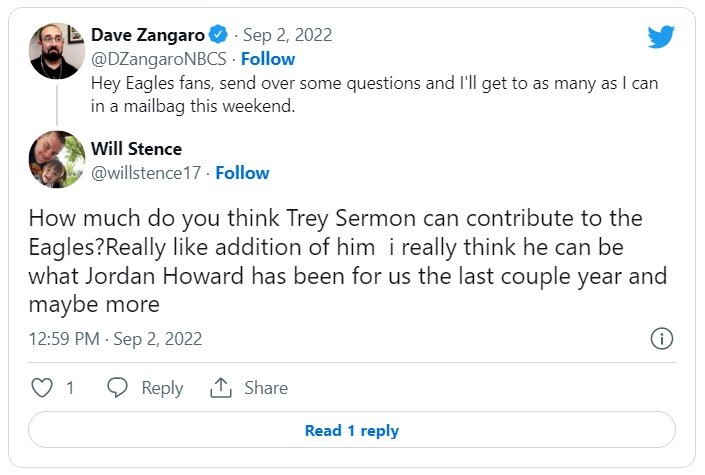Image resolution: width=705 pixels, height=475 pixels.
Task: Open the @willstence17 handle
Action: click(146, 173)
